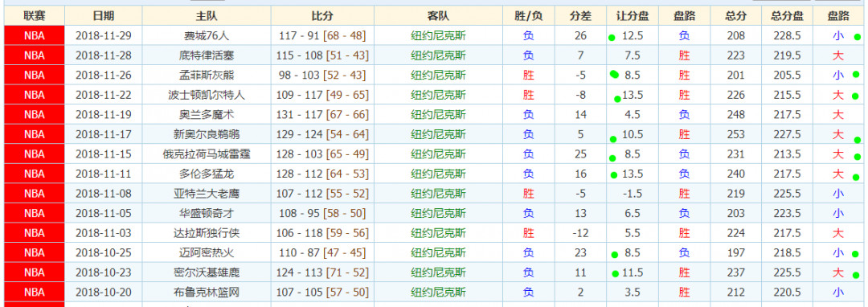Click the 比分 column header
This screenshot has height=307, width=868.
[323, 16]
